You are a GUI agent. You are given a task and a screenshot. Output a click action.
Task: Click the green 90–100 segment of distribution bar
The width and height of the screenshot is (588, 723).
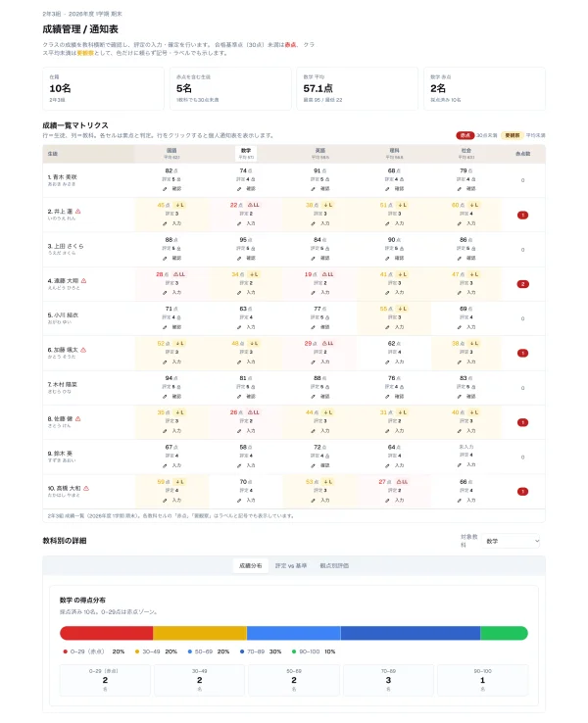[x=504, y=633]
